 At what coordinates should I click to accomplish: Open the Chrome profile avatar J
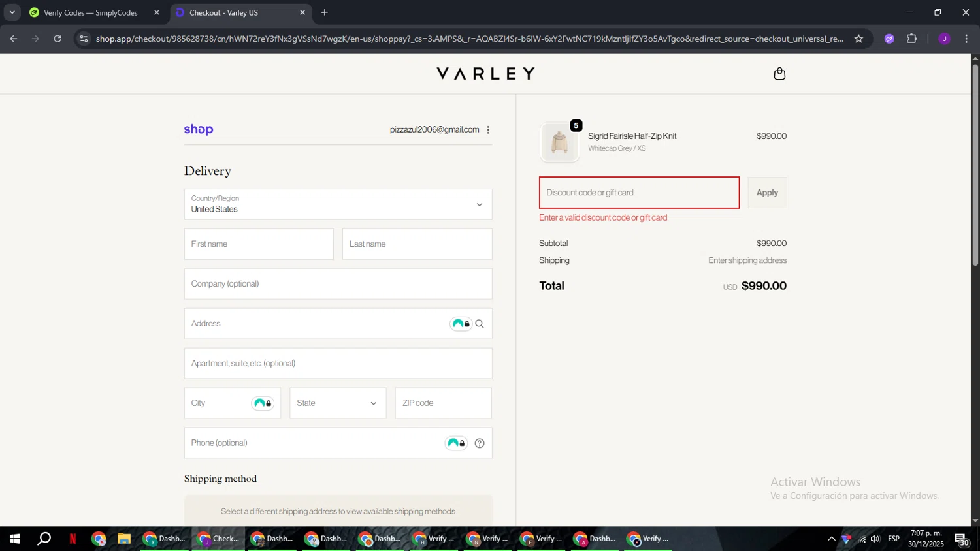944,39
